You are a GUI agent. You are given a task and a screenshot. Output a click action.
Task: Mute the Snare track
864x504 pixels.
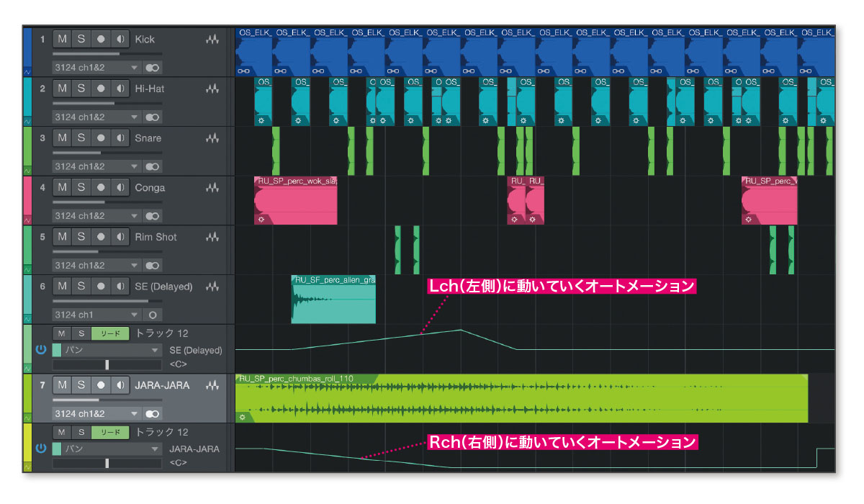(62, 138)
